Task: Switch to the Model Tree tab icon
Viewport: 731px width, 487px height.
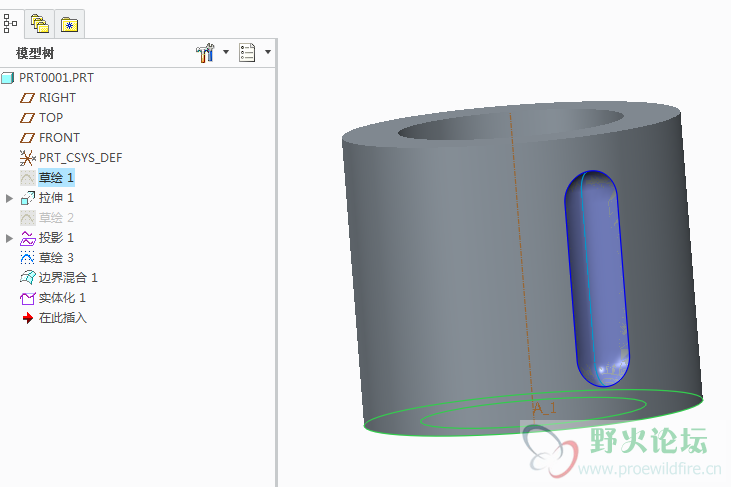Action: pos(10,23)
